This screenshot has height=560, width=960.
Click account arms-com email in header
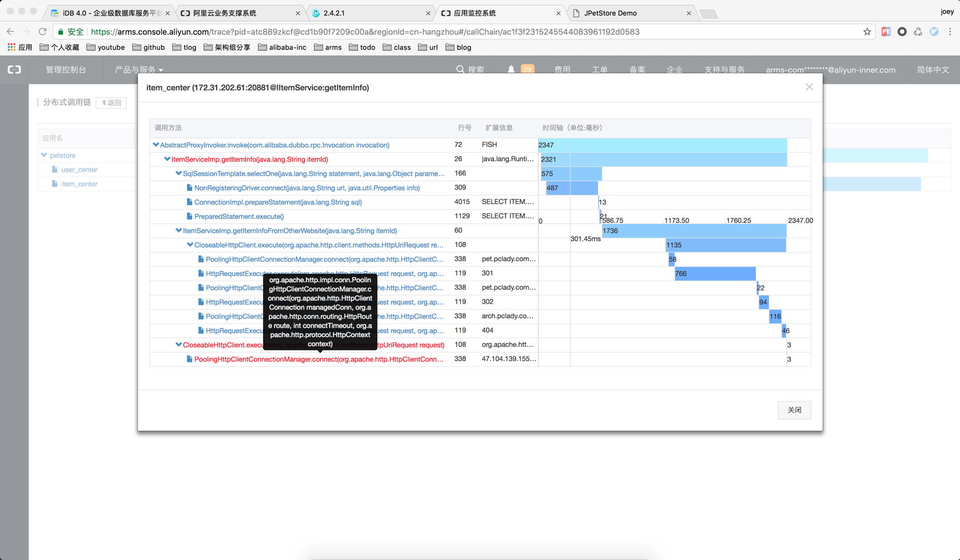tap(830, 70)
